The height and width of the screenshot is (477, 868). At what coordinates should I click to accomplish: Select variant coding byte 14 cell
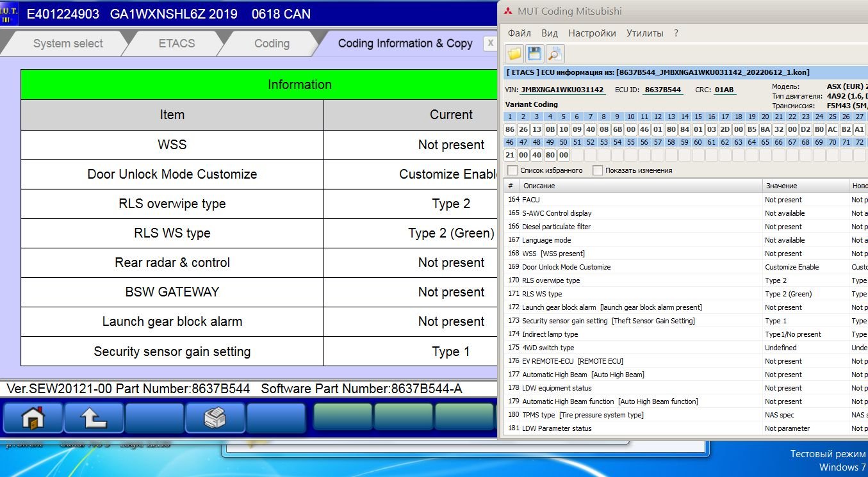(685, 129)
